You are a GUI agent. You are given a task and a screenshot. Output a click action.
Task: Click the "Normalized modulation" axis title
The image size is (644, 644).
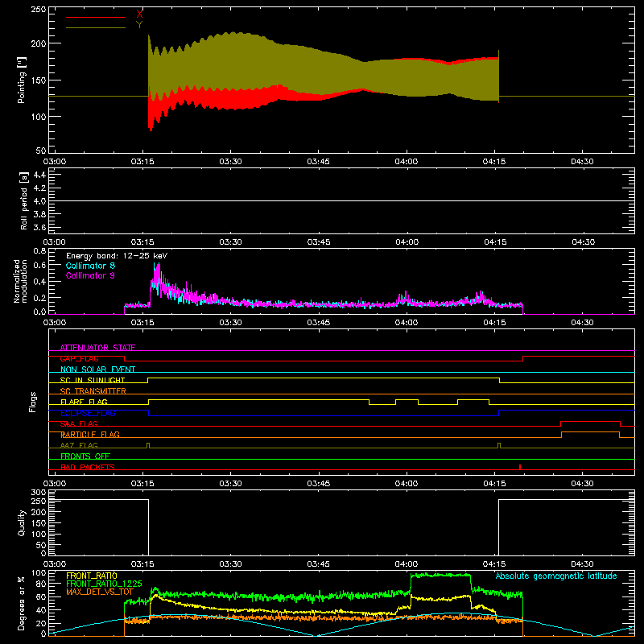click(20, 281)
